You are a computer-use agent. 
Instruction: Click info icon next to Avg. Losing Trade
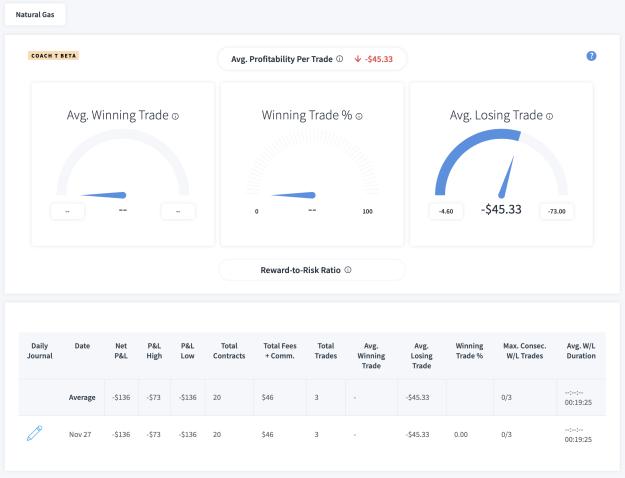(549, 116)
